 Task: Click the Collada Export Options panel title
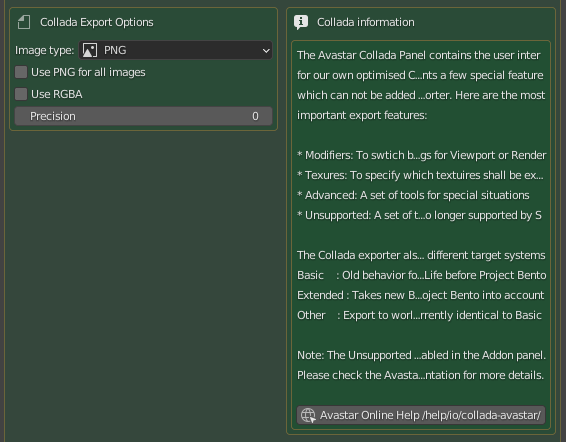(x=97, y=22)
